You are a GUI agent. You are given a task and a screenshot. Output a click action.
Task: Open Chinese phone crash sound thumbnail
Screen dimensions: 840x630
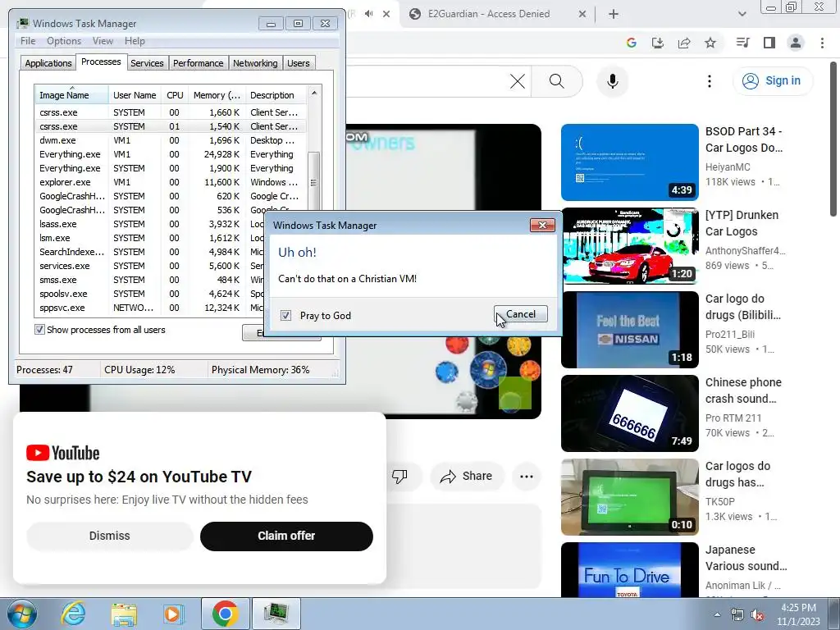point(630,413)
